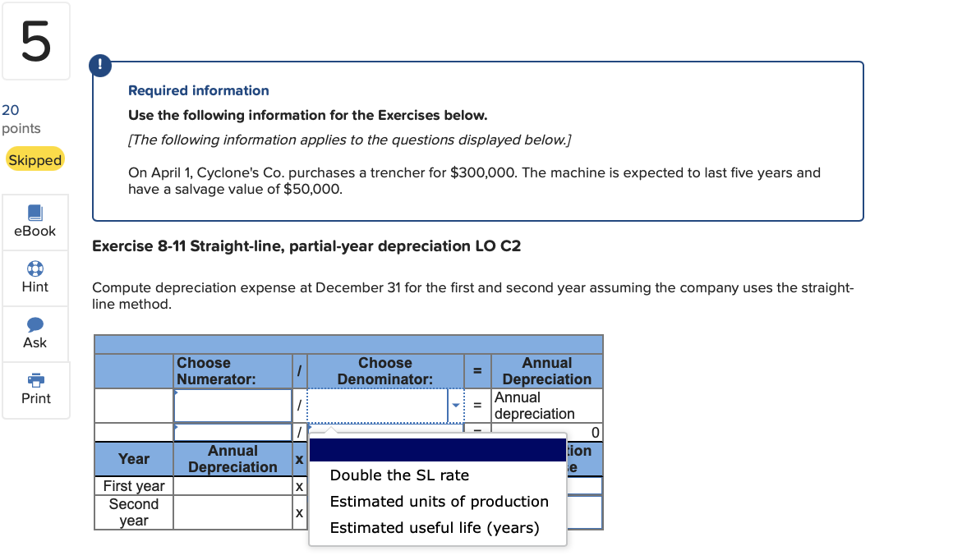The width and height of the screenshot is (976, 560).
Task: Click the Second year annual depreciation cell
Action: 232,512
